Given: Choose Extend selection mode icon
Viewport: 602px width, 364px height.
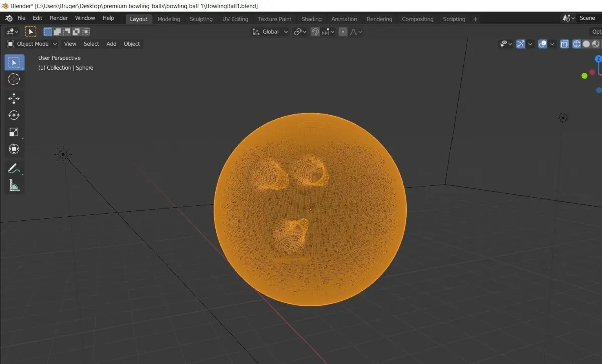Looking at the screenshot, I should [x=57, y=32].
